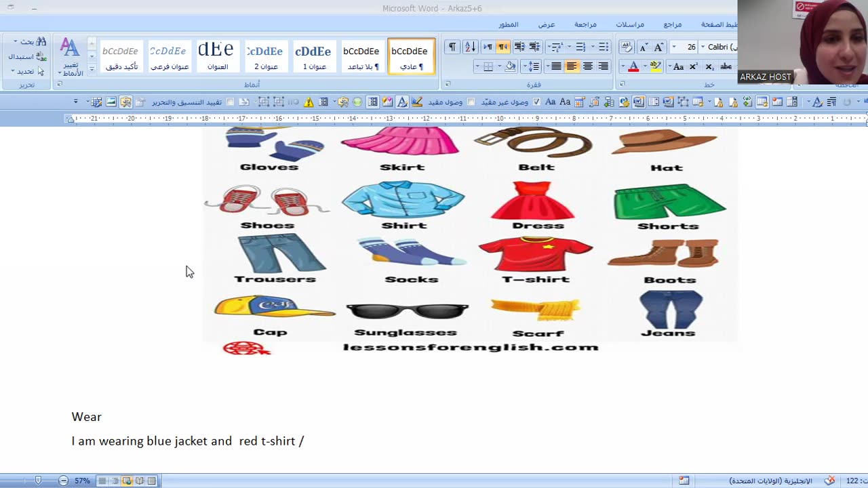Apply the عنوان 1 heading style

313,56
